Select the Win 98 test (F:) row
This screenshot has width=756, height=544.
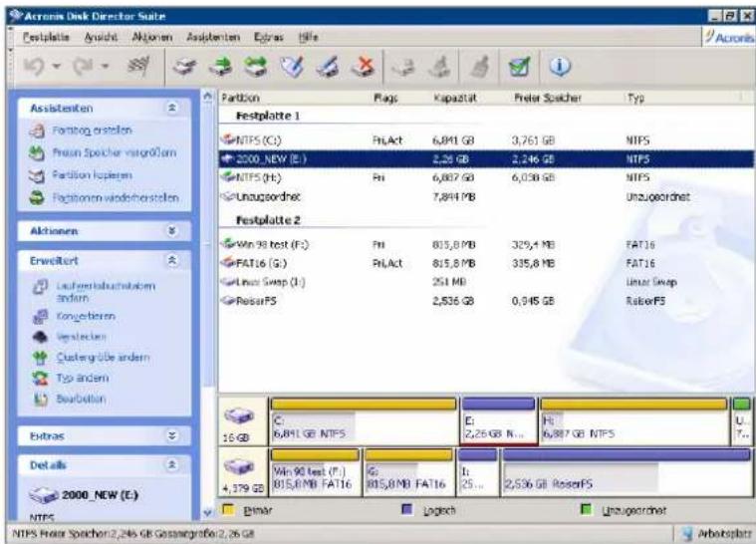click(x=486, y=244)
